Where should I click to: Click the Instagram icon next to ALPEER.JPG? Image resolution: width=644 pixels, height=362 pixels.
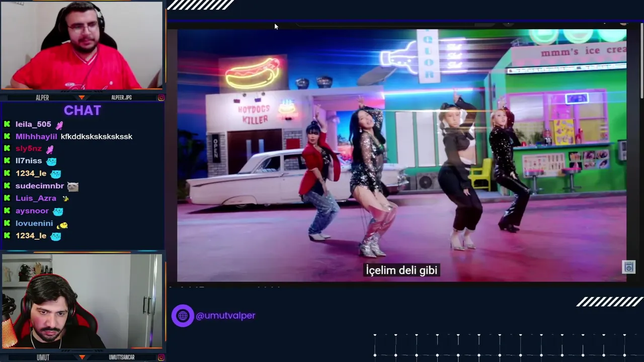[x=161, y=98]
